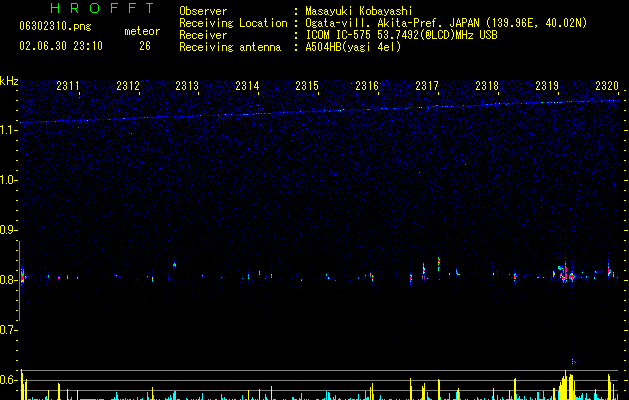
Task: Click the HROFFT title text
Action: tap(102, 8)
